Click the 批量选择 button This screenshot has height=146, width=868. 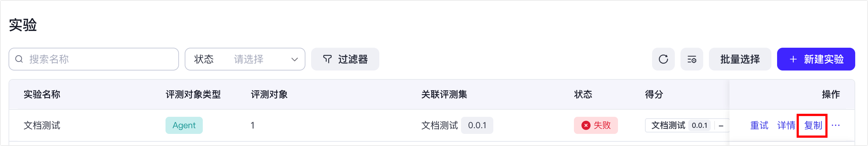click(740, 59)
